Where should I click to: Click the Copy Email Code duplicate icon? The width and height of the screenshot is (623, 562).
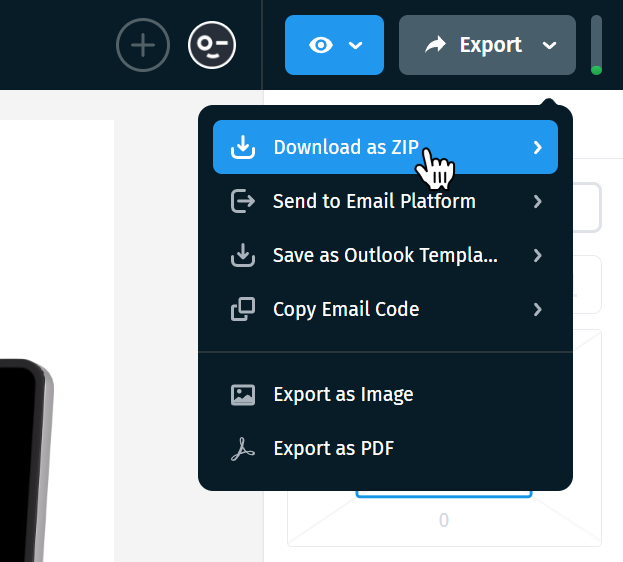pyautogui.click(x=243, y=309)
